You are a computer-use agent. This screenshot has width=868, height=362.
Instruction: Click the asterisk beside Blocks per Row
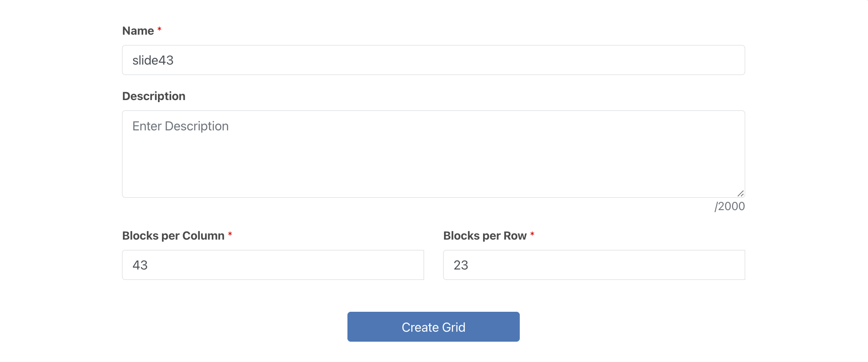coord(532,234)
